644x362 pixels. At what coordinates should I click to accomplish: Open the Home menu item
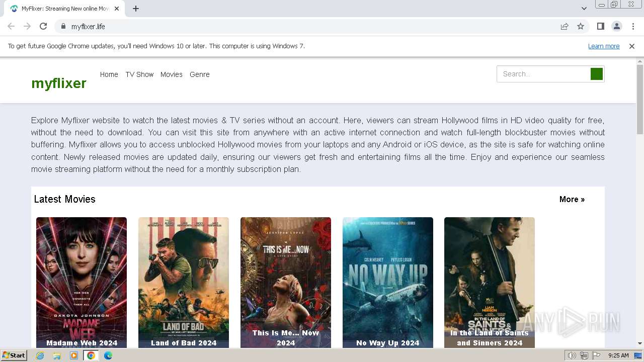coord(109,74)
